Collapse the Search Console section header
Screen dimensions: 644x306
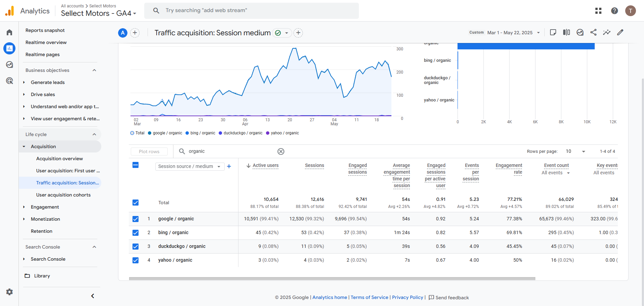[x=94, y=247]
